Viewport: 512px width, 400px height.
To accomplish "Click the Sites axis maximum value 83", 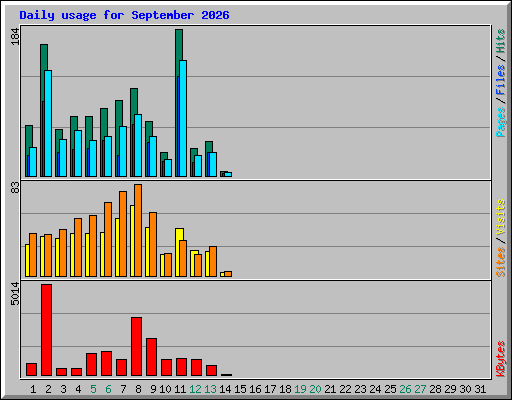I will [15, 188].
